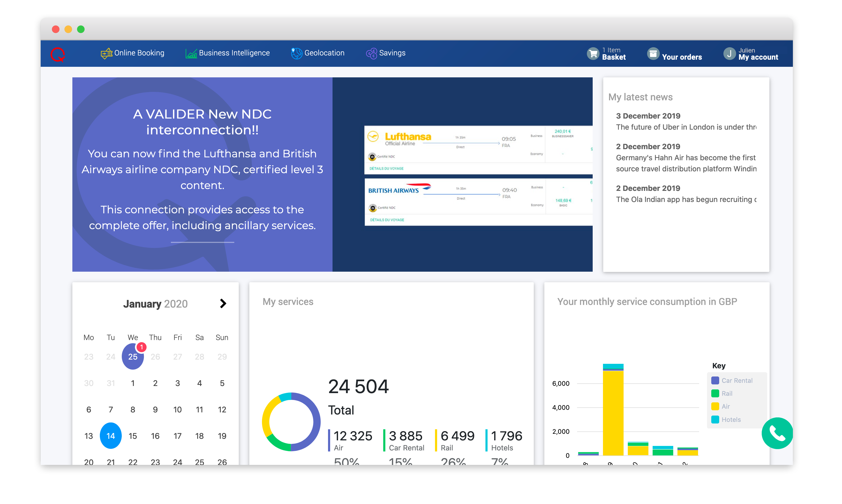Image resolution: width=842 pixels, height=504 pixels.
Task: Toggle Air in chart key
Action: pos(721,407)
